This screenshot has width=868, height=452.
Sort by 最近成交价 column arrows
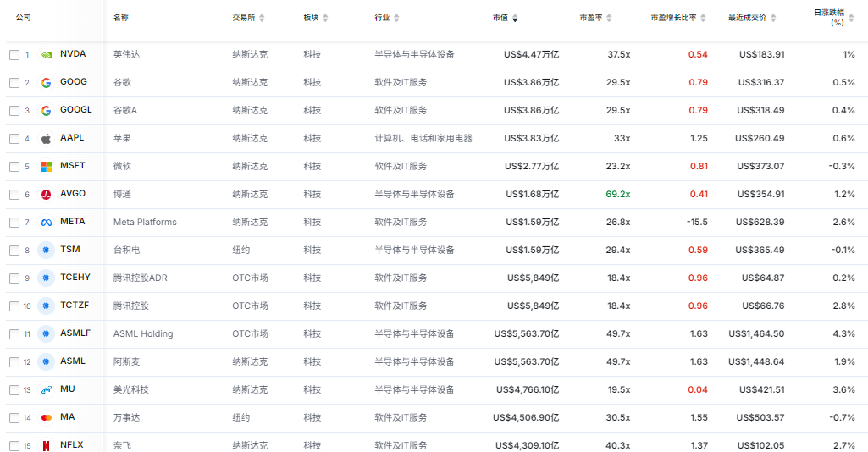click(x=773, y=19)
